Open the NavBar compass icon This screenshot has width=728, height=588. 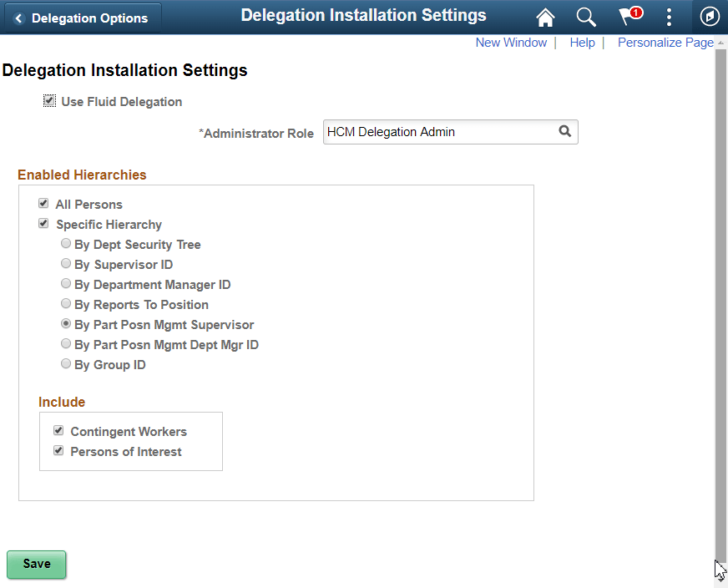point(709,17)
